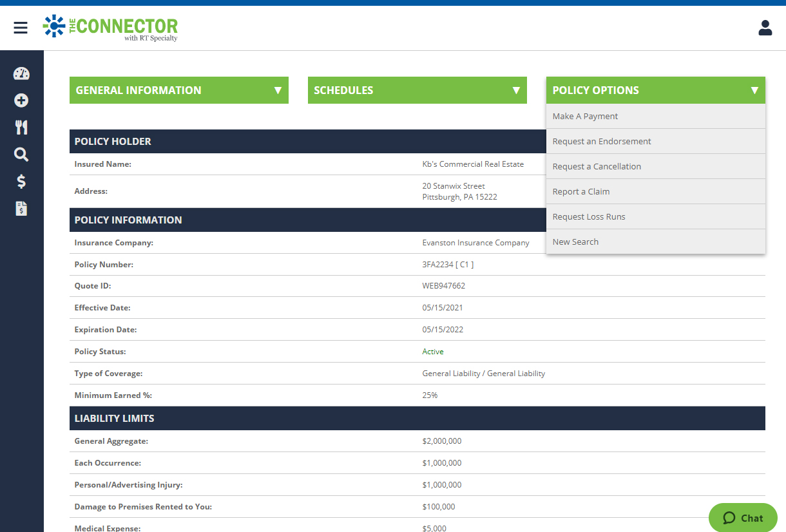Click Personal/Advertising Injury $1,000,000 value

(442, 485)
